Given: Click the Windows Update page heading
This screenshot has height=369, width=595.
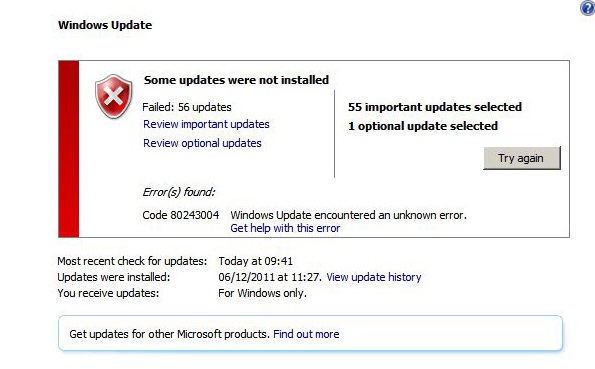Looking at the screenshot, I should (105, 25).
